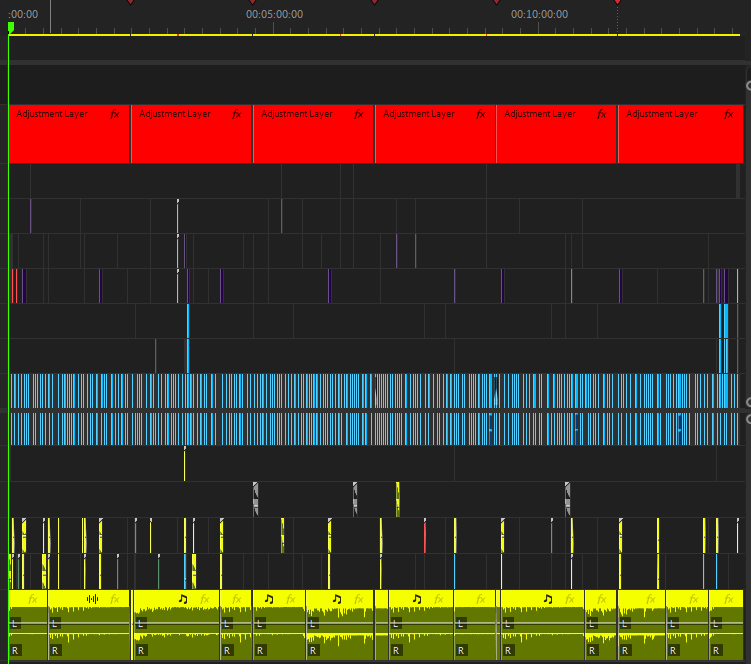The image size is (751, 664).
Task: Click the fifth music note icon on audio track
Action: point(548,599)
